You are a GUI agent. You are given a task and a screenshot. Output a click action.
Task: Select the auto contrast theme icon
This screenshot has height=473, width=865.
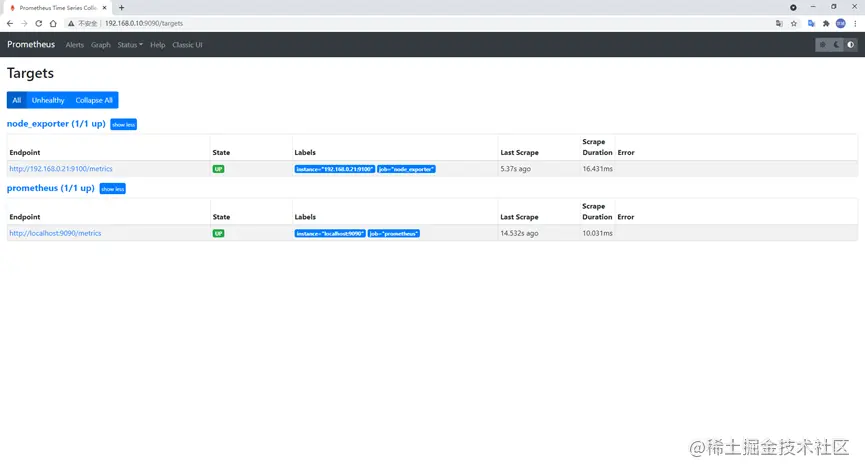coord(851,45)
